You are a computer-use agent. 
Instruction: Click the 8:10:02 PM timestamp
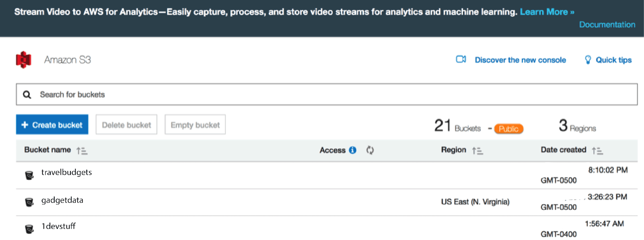(x=608, y=170)
